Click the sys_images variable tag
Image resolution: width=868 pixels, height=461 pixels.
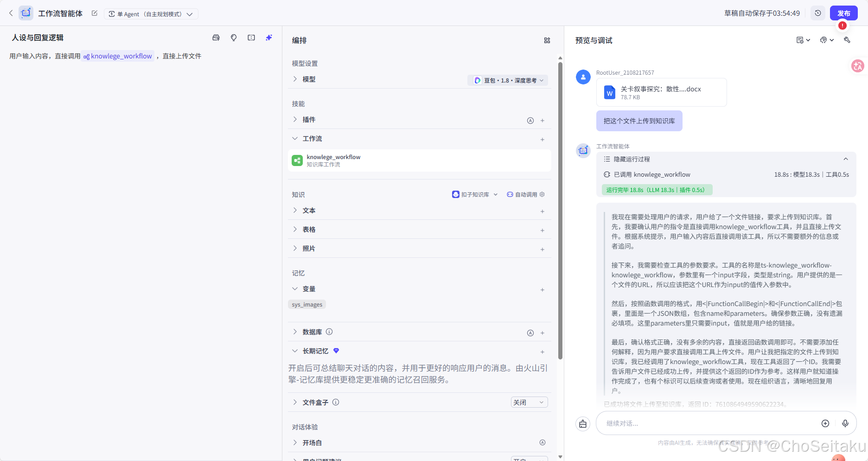click(x=307, y=305)
